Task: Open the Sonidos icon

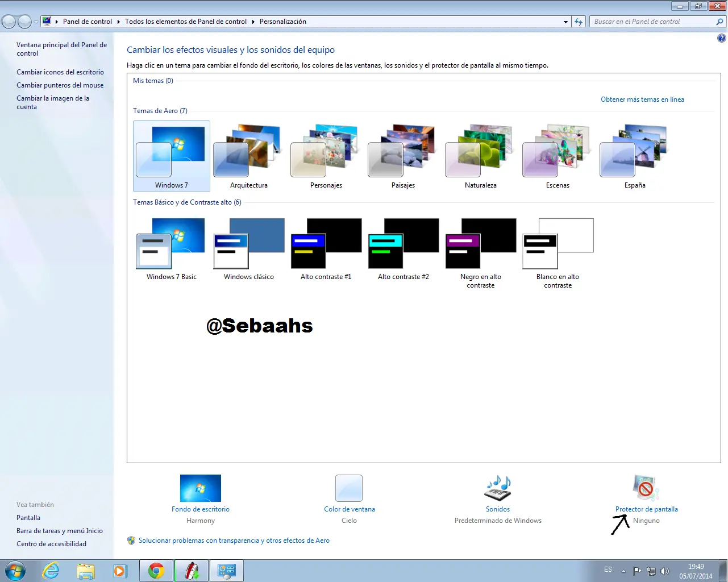Action: click(x=498, y=488)
